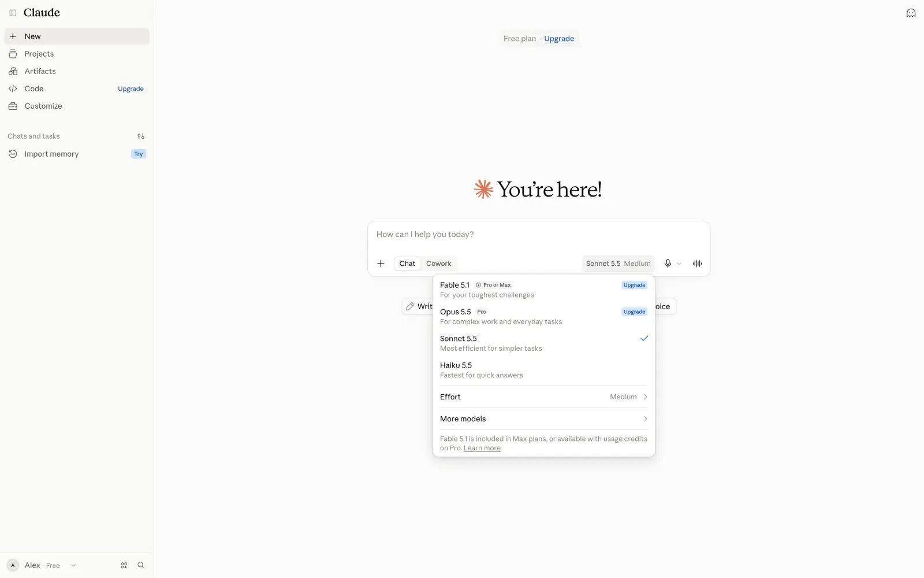924x578 pixels.
Task: Click the Write suggestion chip with pencil
Action: pos(418,306)
